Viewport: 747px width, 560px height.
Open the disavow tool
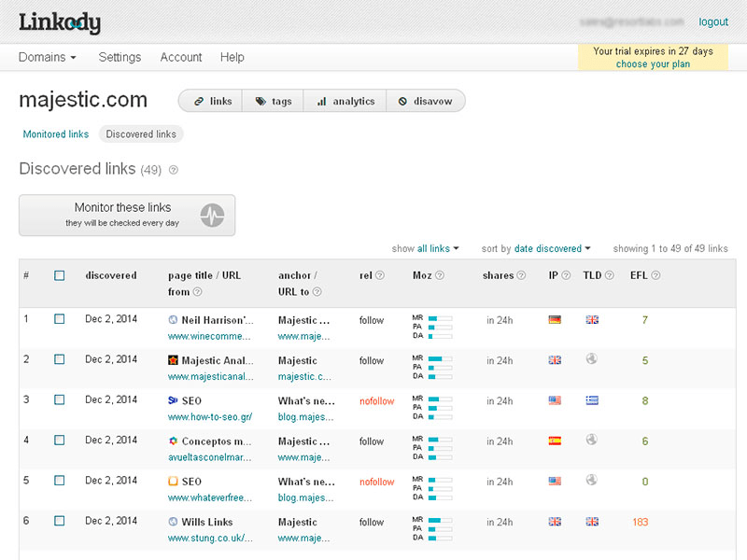pos(426,101)
